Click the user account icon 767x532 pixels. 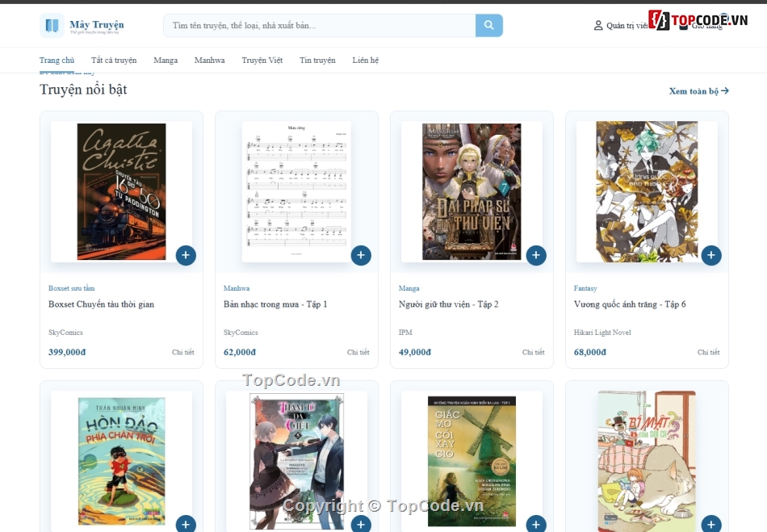pos(597,25)
